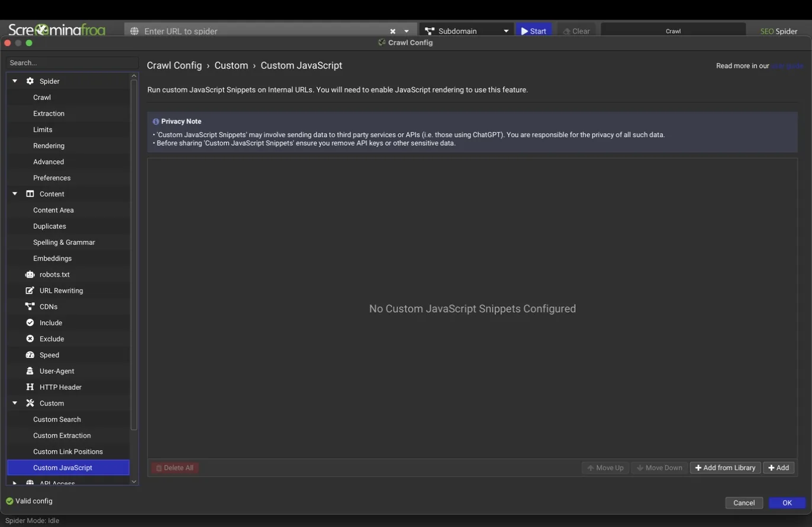
Task: Click the robots.txt robot icon
Action: point(30,274)
